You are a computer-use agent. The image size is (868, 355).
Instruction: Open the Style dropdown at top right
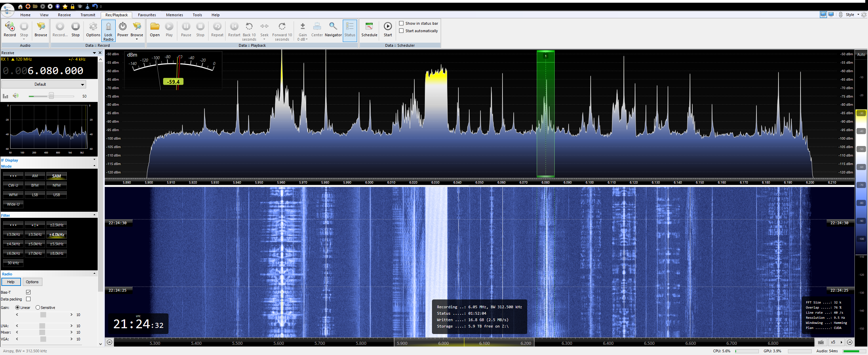pos(852,15)
